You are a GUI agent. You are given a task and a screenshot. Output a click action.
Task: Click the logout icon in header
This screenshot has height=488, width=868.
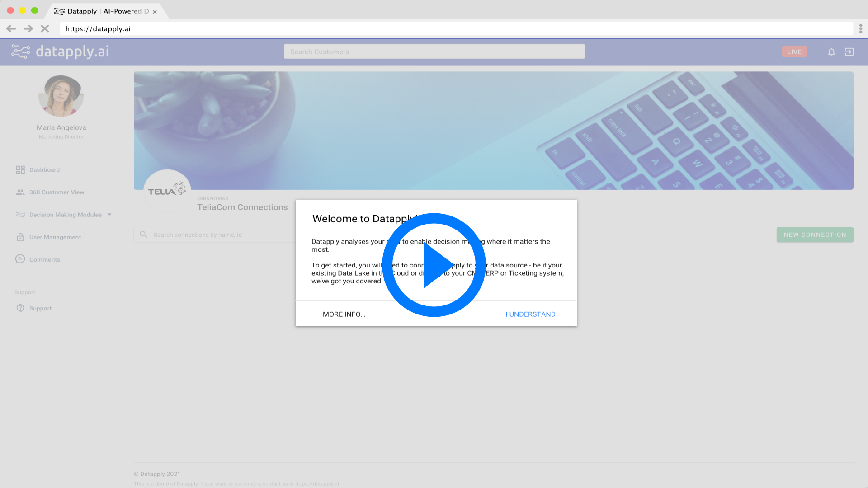[x=849, y=52]
